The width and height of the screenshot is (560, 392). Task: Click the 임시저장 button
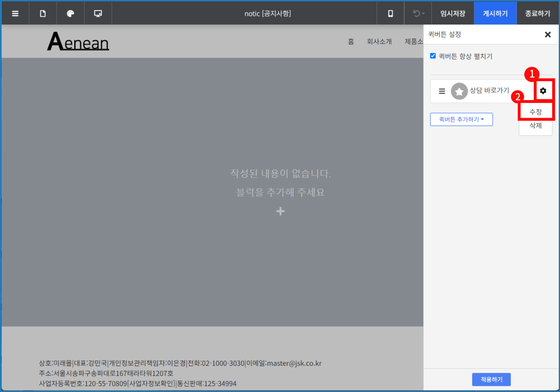(x=453, y=14)
